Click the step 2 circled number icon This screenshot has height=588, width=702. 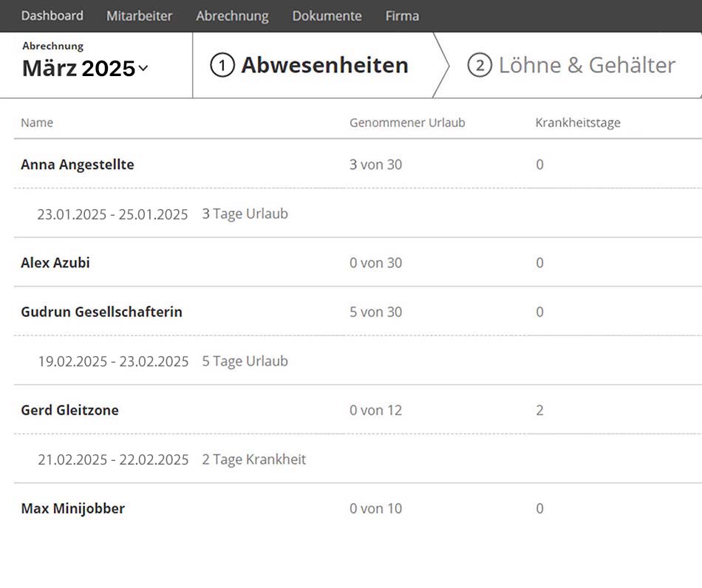[480, 66]
